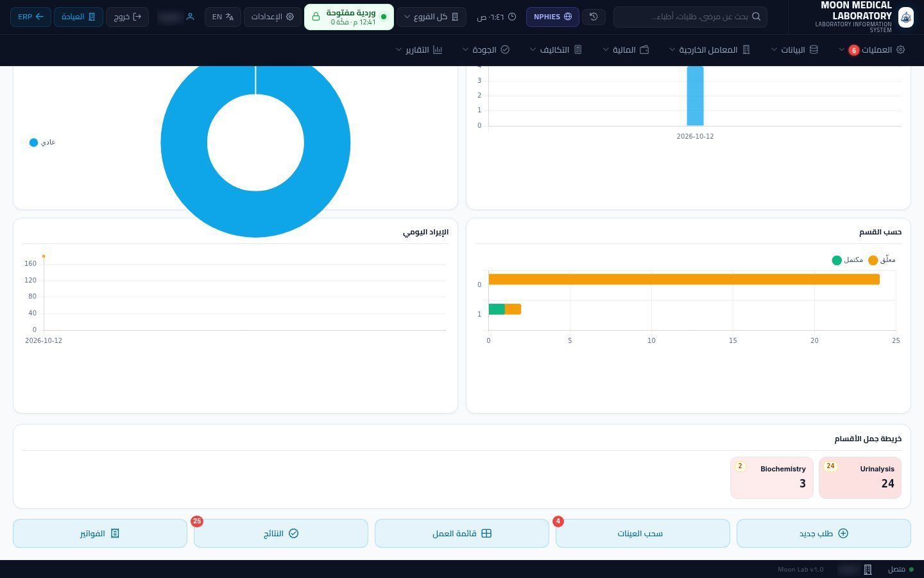Open الجودة quality menu
The image size is (924, 578).
point(486,49)
